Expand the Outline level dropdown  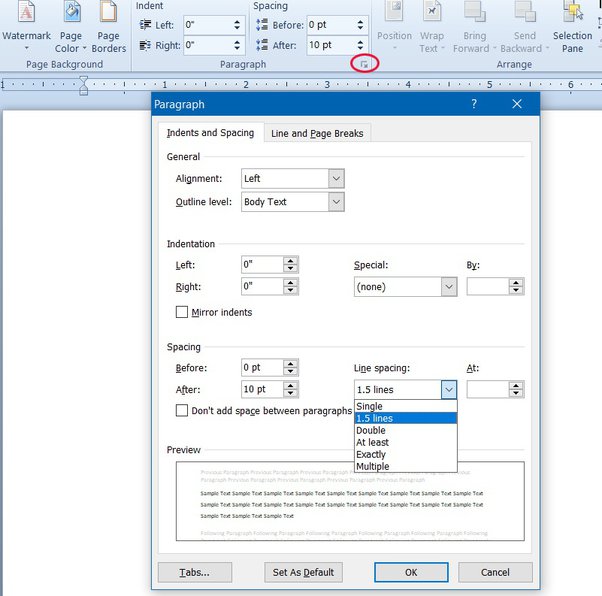coord(336,202)
